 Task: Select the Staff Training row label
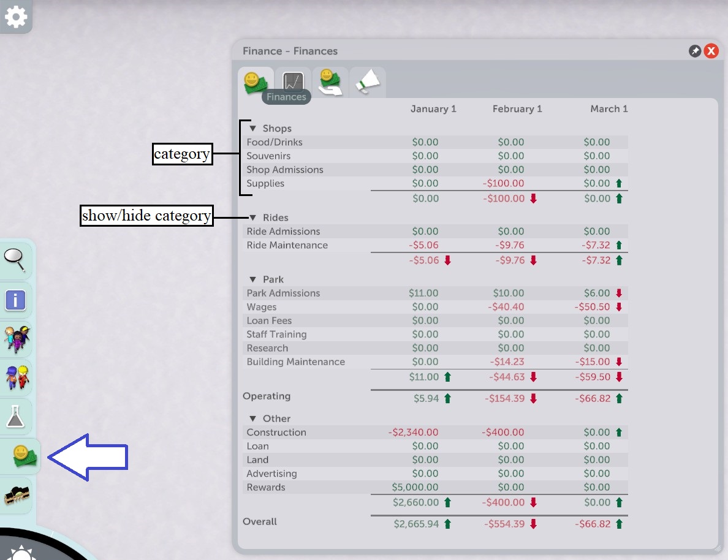(276, 335)
